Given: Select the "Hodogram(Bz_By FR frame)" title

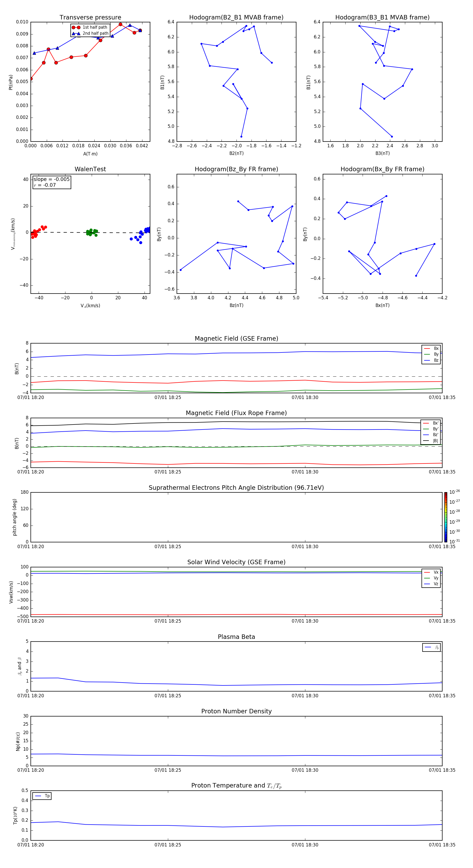Looking at the screenshot, I should click(236, 169).
